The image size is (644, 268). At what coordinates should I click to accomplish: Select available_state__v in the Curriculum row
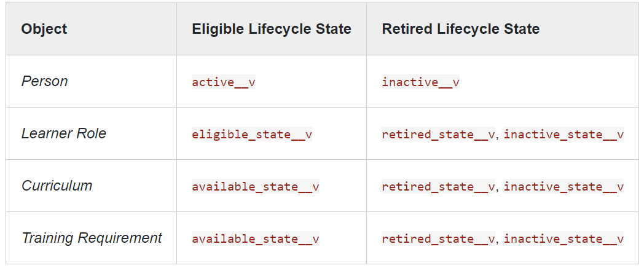click(255, 187)
